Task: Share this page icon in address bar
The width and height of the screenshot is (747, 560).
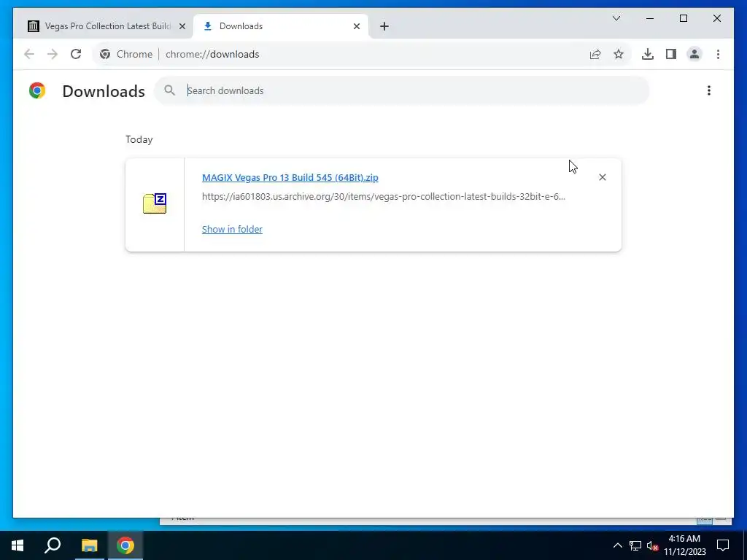Action: (x=595, y=54)
